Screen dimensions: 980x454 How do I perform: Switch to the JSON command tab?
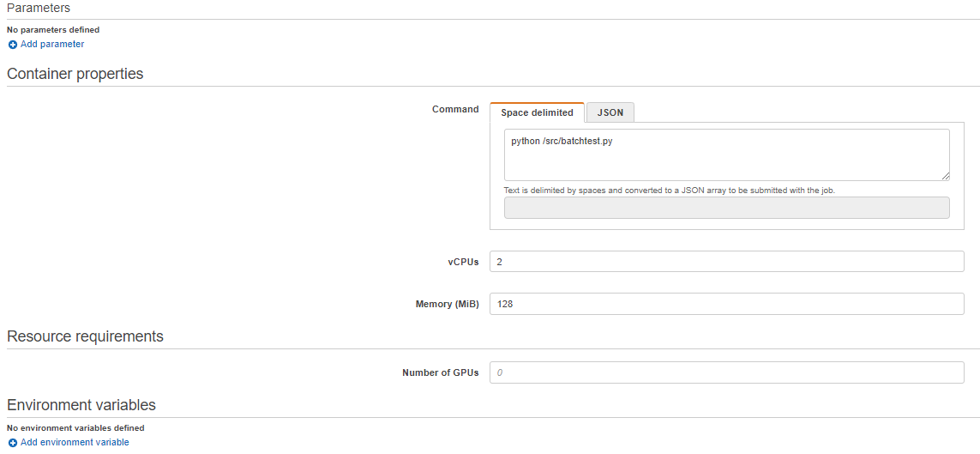[610, 112]
